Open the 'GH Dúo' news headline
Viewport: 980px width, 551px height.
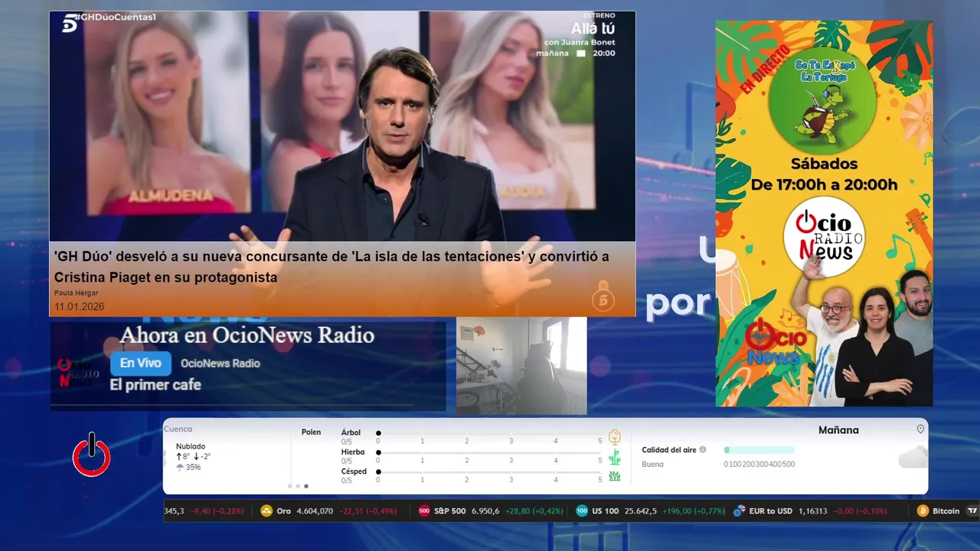click(332, 267)
